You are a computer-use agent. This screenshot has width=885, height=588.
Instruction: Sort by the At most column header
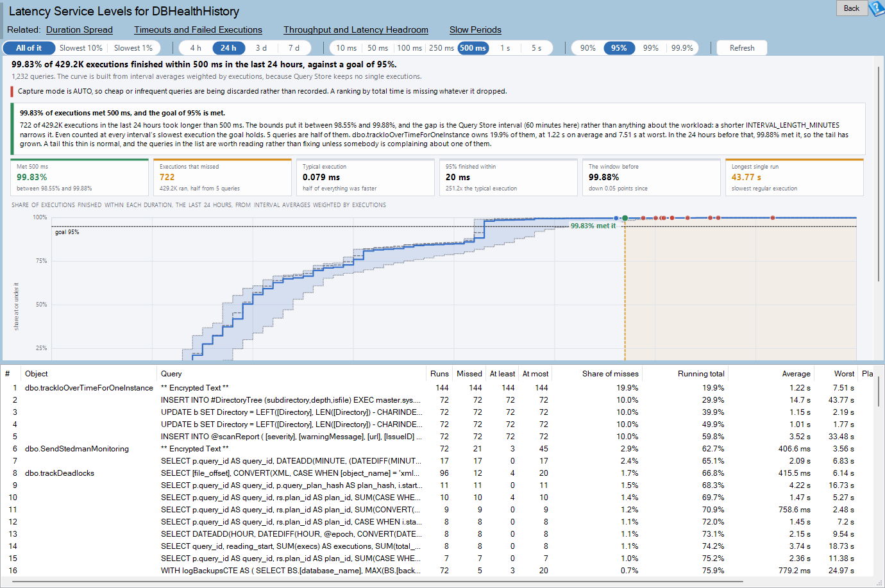tap(535, 374)
